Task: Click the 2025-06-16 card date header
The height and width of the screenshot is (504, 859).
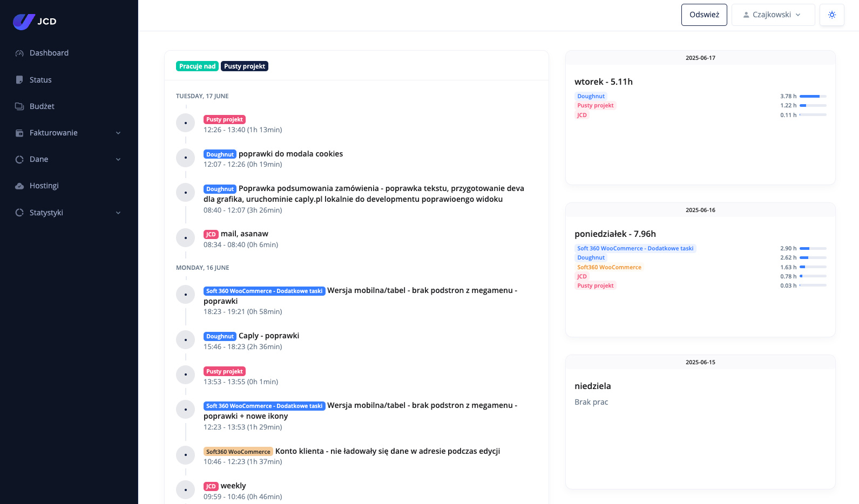Action: pyautogui.click(x=700, y=210)
